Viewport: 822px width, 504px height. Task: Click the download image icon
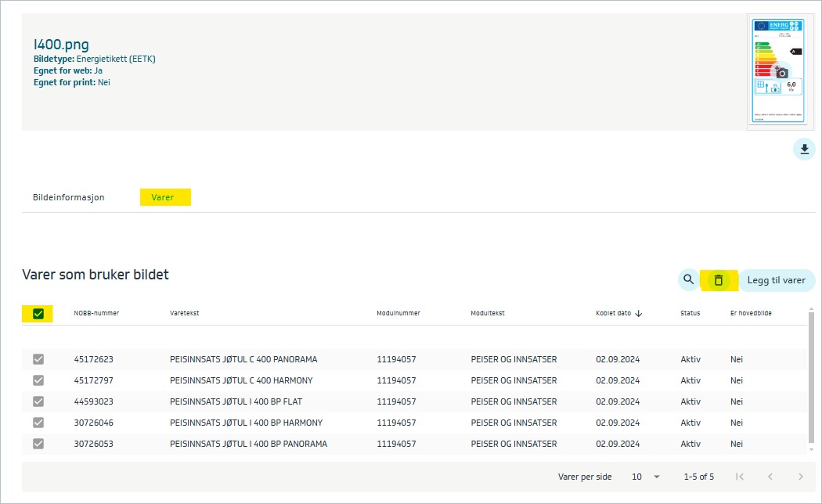[804, 149]
